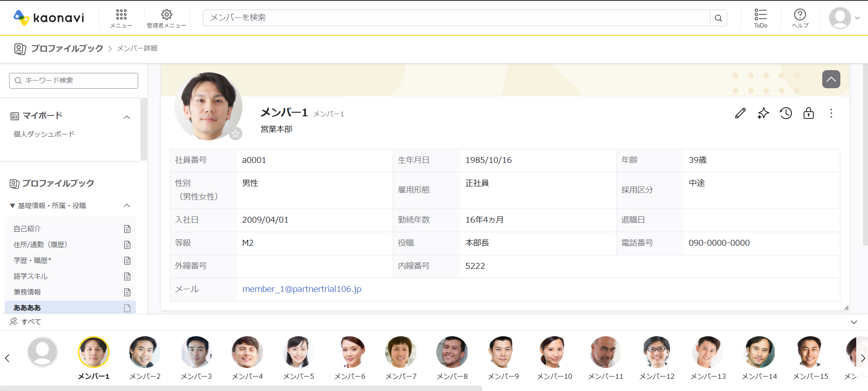Collapse the 基礎情報・所属・役職 section

pyautogui.click(x=127, y=205)
